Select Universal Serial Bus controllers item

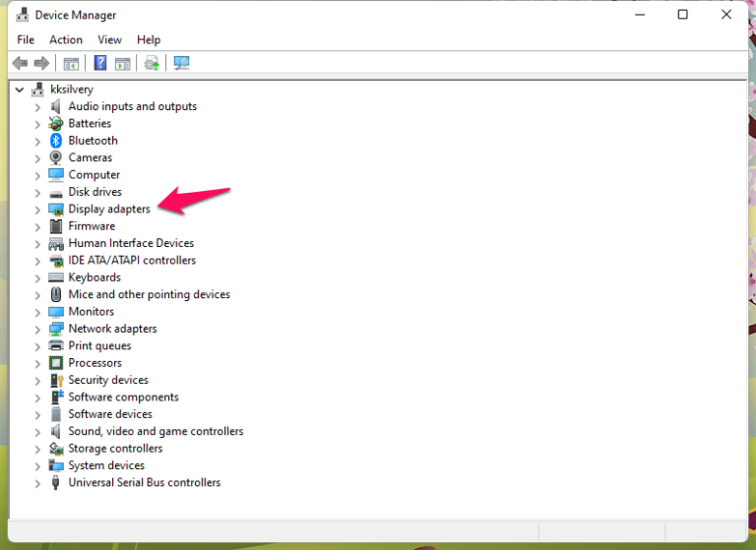point(144,483)
